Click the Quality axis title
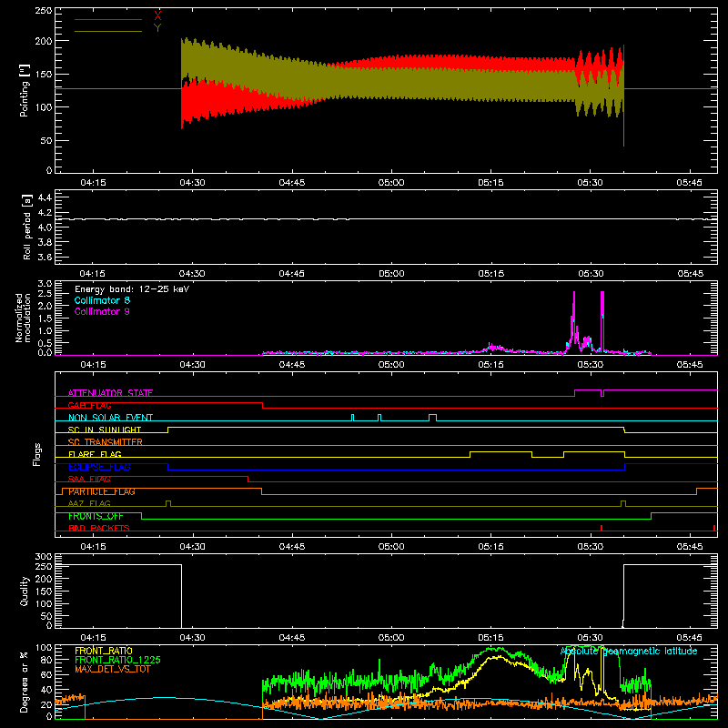The width and height of the screenshot is (728, 728). coord(25,591)
